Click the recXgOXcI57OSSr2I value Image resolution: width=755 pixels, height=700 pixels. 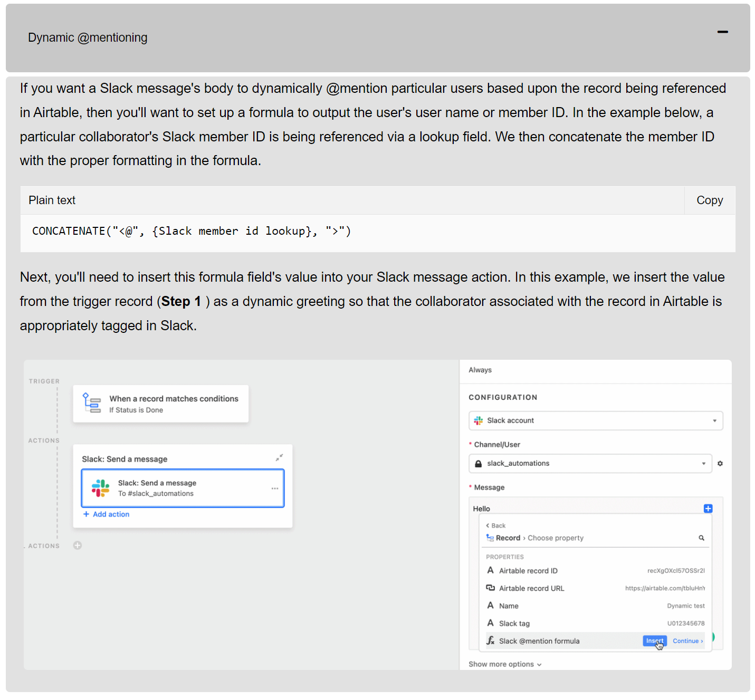tap(676, 571)
